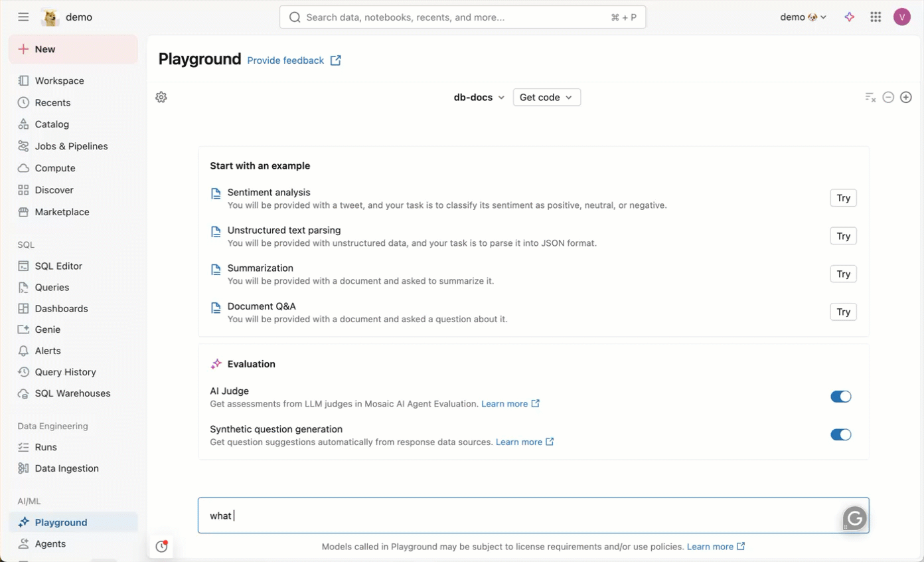Image resolution: width=924 pixels, height=562 pixels.
Task: Disable the AI Judge toggle
Action: pyautogui.click(x=841, y=396)
